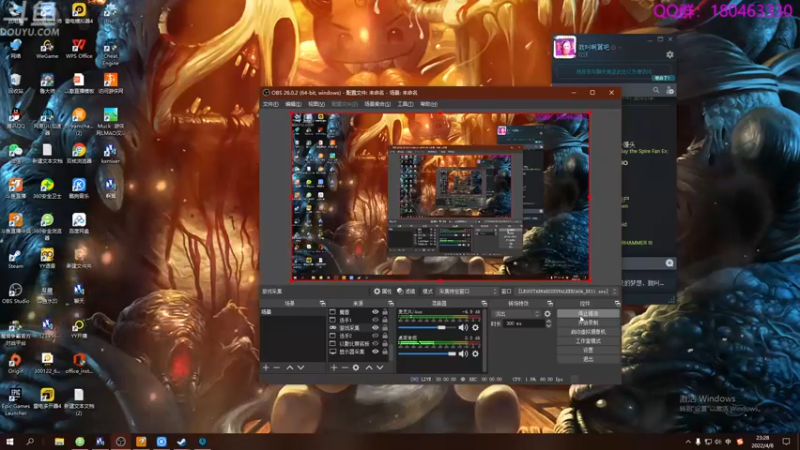The height and width of the screenshot is (450, 800).
Task: Click the 滤镜 filters button
Action: pos(406,291)
